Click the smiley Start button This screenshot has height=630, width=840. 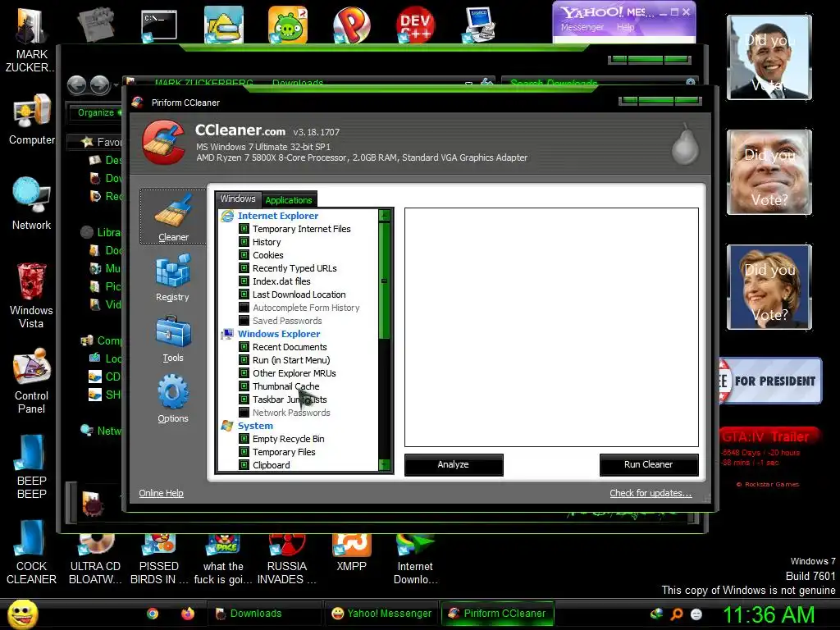pyautogui.click(x=22, y=614)
